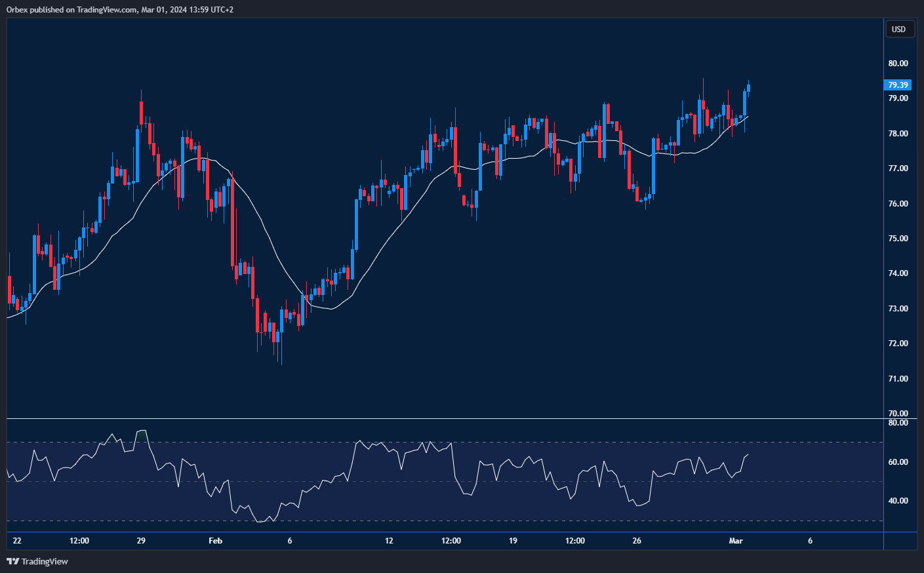Viewport: 924px width, 573px height.
Task: Click the '22' date marker on time axis
Action: pyautogui.click(x=17, y=541)
